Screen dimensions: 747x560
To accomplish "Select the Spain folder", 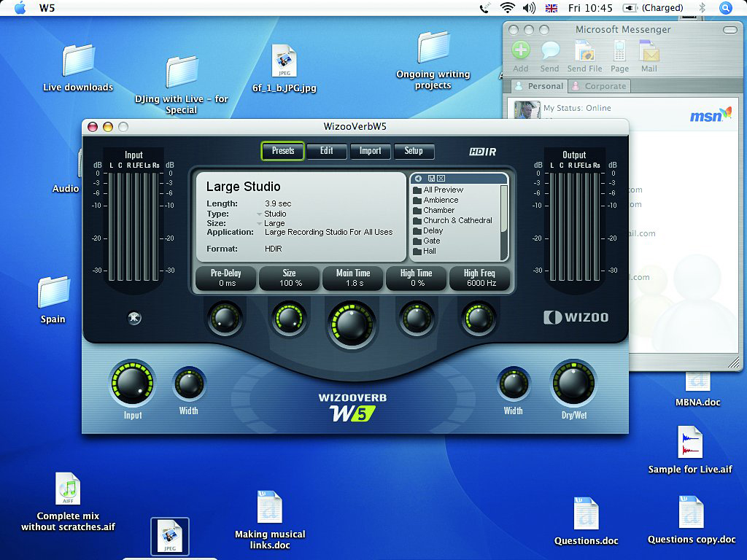I will point(53,300).
